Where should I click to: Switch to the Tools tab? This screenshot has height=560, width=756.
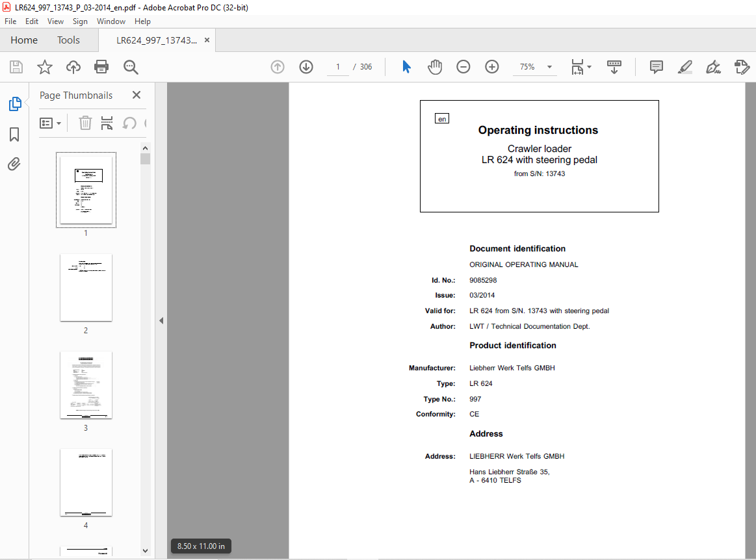[x=68, y=40]
